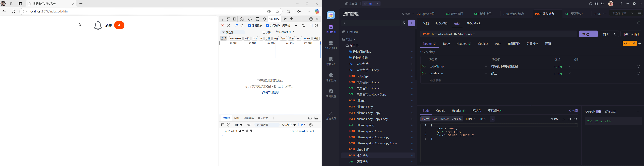Uncheck the userName parameter row

point(424,73)
